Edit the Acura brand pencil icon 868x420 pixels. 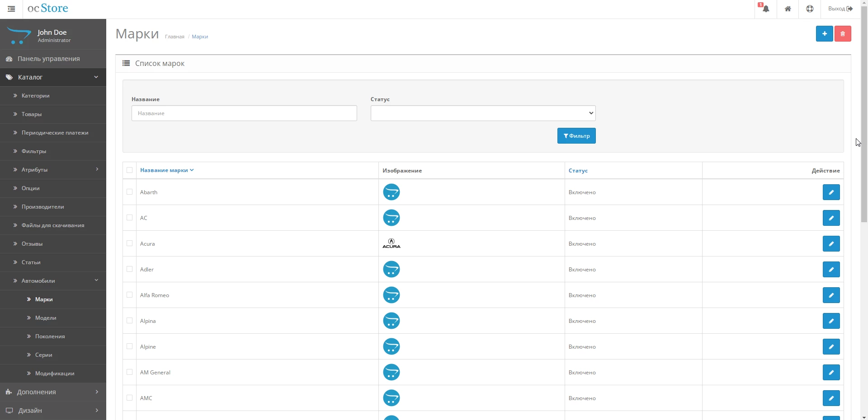click(x=831, y=243)
